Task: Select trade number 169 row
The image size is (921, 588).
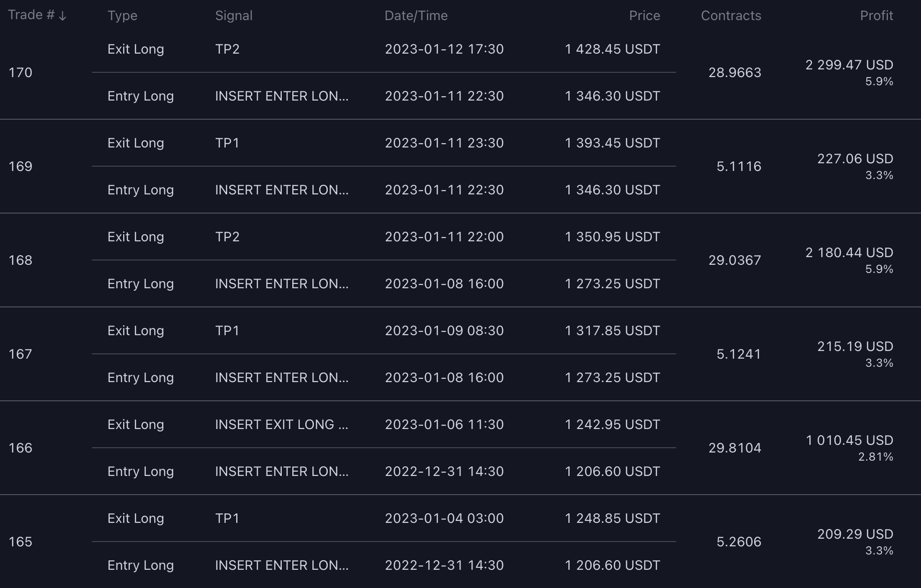Action: [x=21, y=167]
